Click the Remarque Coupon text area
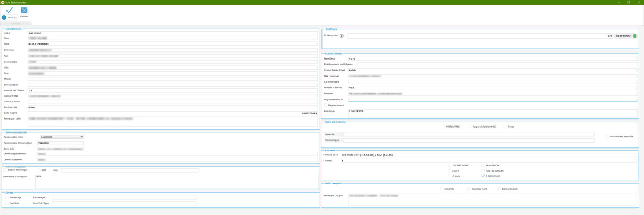 click(492, 199)
